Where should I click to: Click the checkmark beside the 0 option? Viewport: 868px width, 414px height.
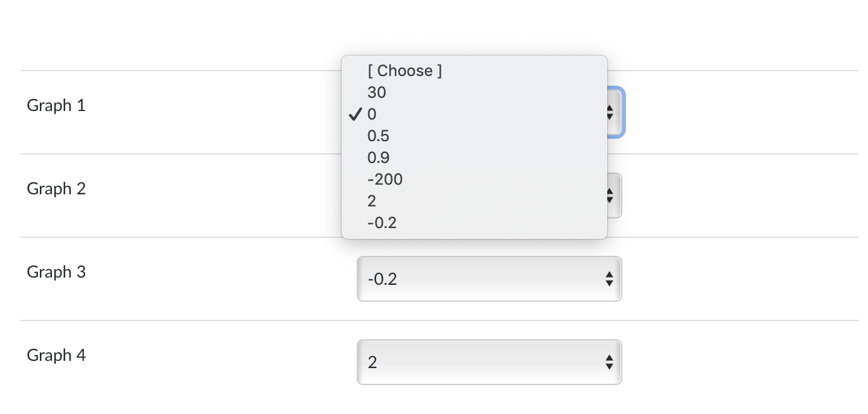[x=356, y=115]
